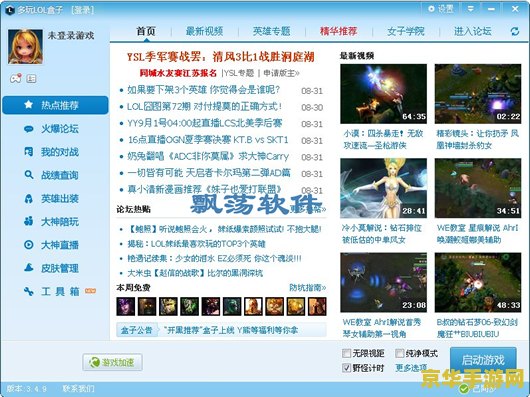Click the 更多选项 link
The height and width of the screenshot is (397, 530).
click(x=411, y=368)
